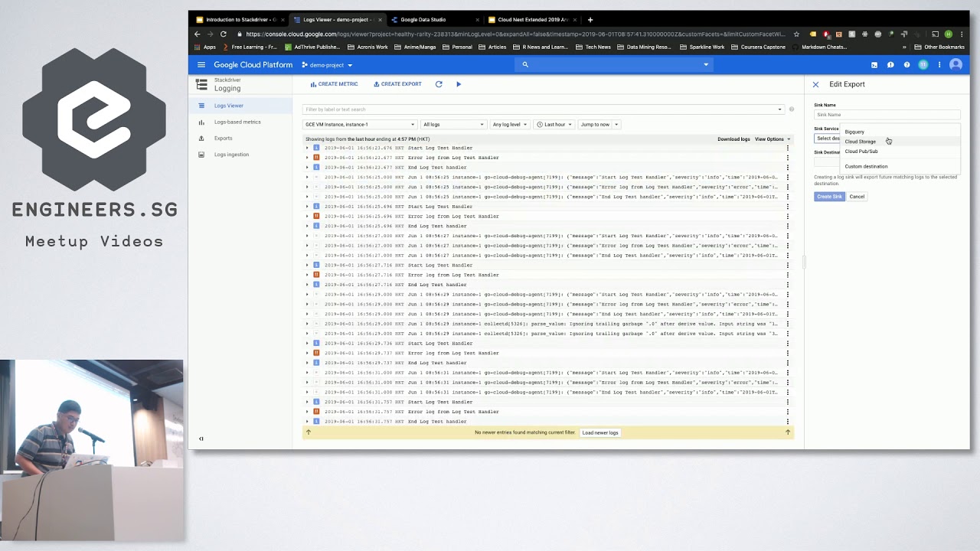980x551 pixels.
Task: Open the filter box dropdown arrow
Action: click(x=779, y=109)
